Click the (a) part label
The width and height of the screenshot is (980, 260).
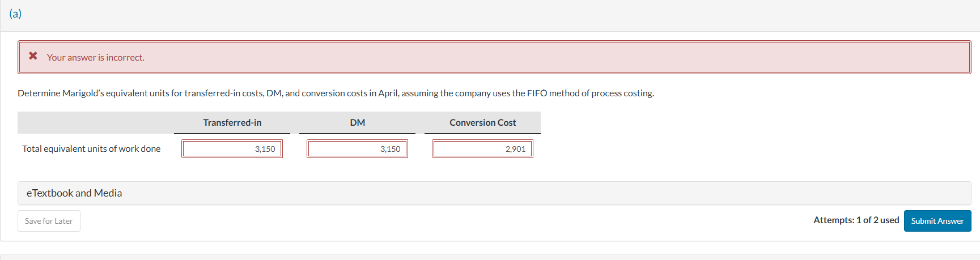15,14
